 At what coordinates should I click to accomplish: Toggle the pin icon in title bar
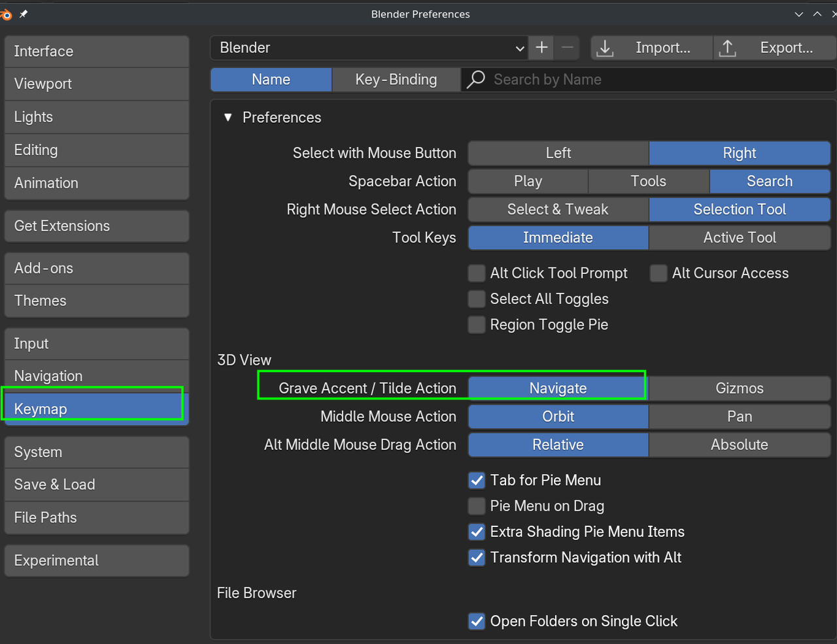pyautogui.click(x=24, y=14)
